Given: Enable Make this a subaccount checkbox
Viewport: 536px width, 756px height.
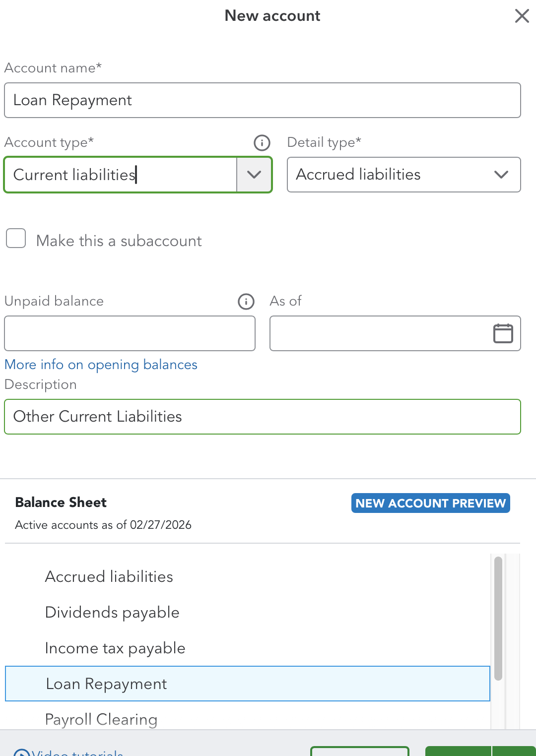Looking at the screenshot, I should (16, 239).
